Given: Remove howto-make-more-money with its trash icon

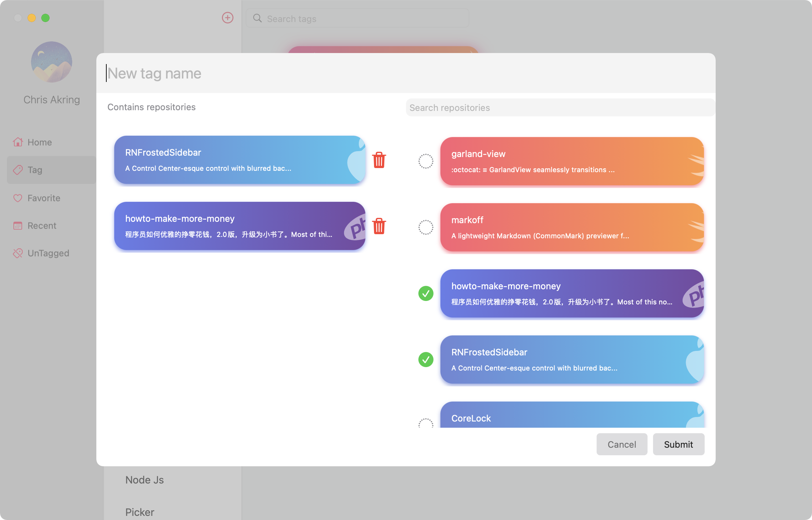Looking at the screenshot, I should pos(379,226).
